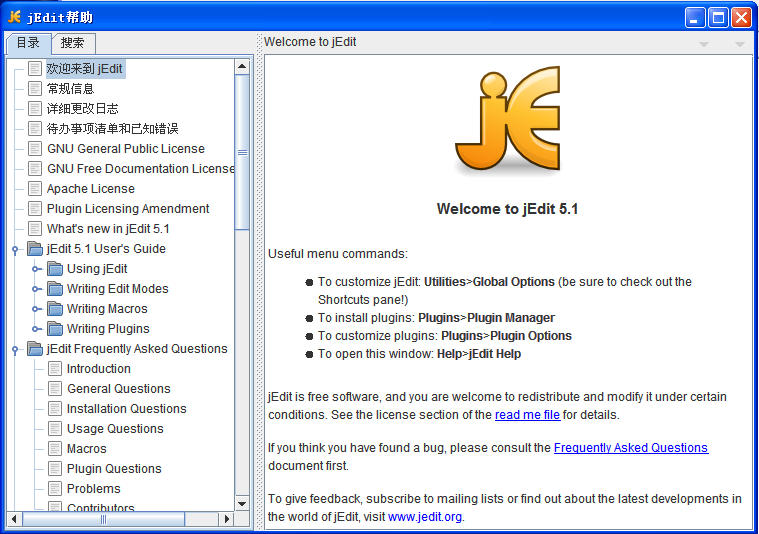Click the page icon next to Apache License
The height and width of the screenshot is (534, 759).
(x=35, y=189)
